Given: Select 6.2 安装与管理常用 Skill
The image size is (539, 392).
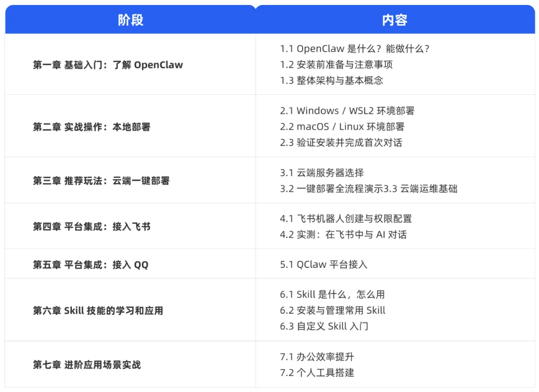Looking at the screenshot, I should coord(333,310).
